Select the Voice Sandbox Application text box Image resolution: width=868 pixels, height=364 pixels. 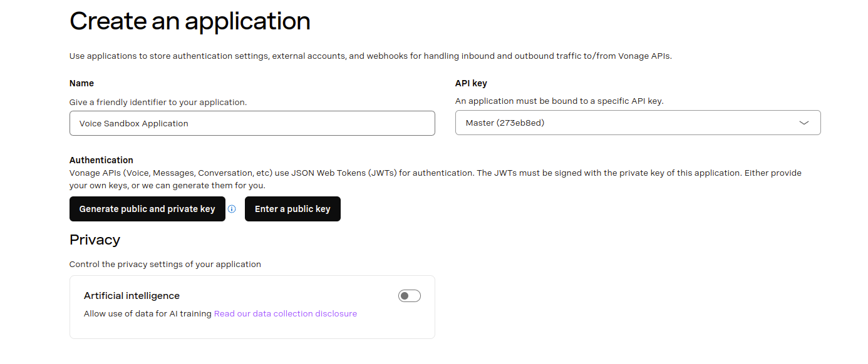coord(252,123)
